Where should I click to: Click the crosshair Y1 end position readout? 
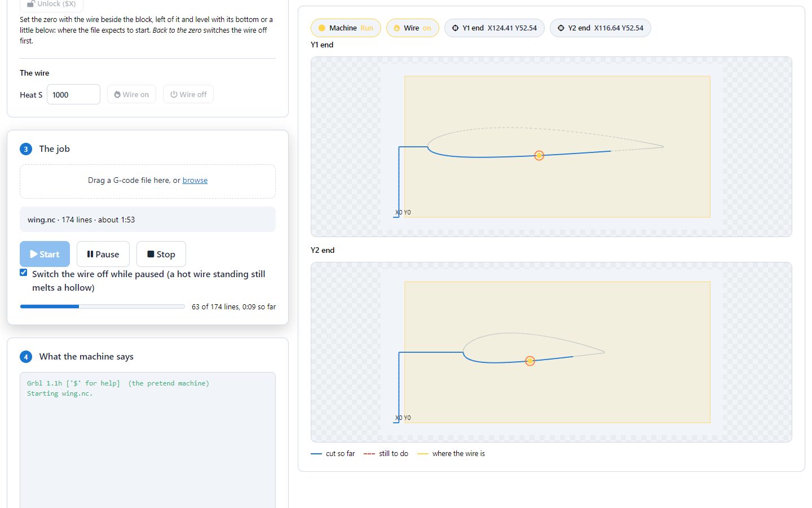pyautogui.click(x=495, y=28)
